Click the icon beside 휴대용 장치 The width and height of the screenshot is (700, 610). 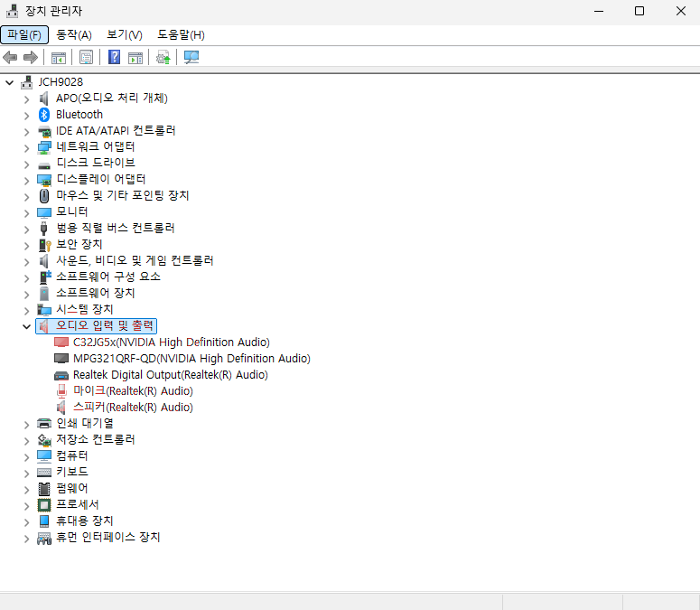[x=43, y=521]
